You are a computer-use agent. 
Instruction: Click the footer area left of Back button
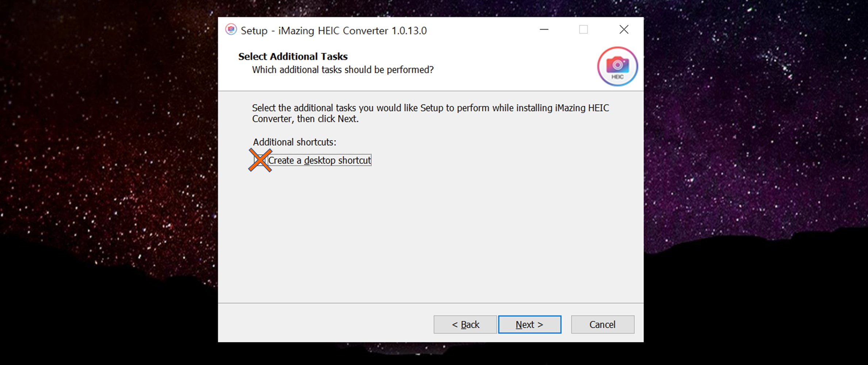pos(325,323)
